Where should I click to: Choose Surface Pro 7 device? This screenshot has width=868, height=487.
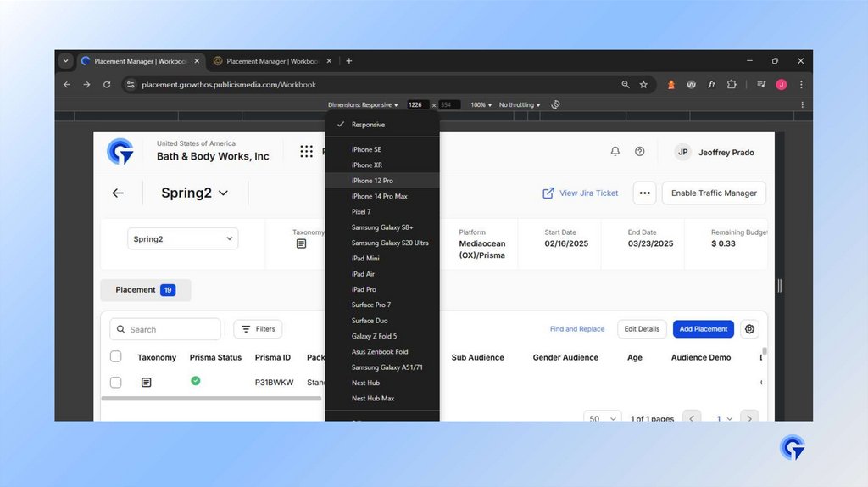[382, 305]
